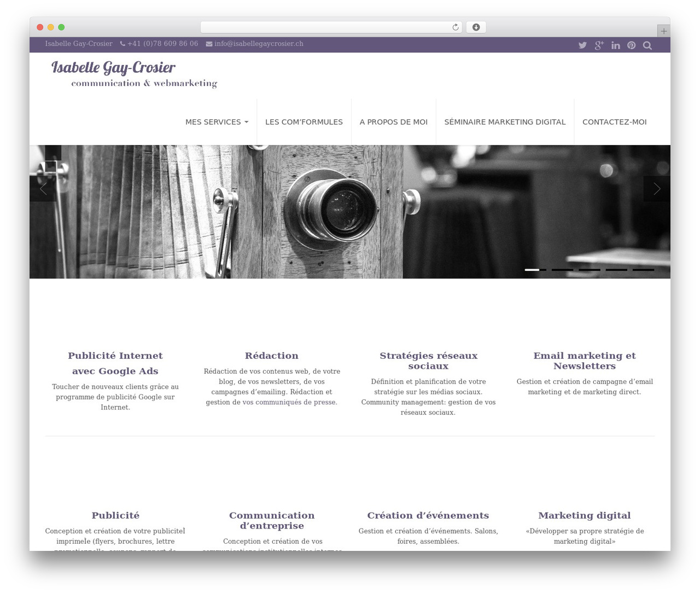
Task: Open the LinkedIn icon
Action: 616,45
